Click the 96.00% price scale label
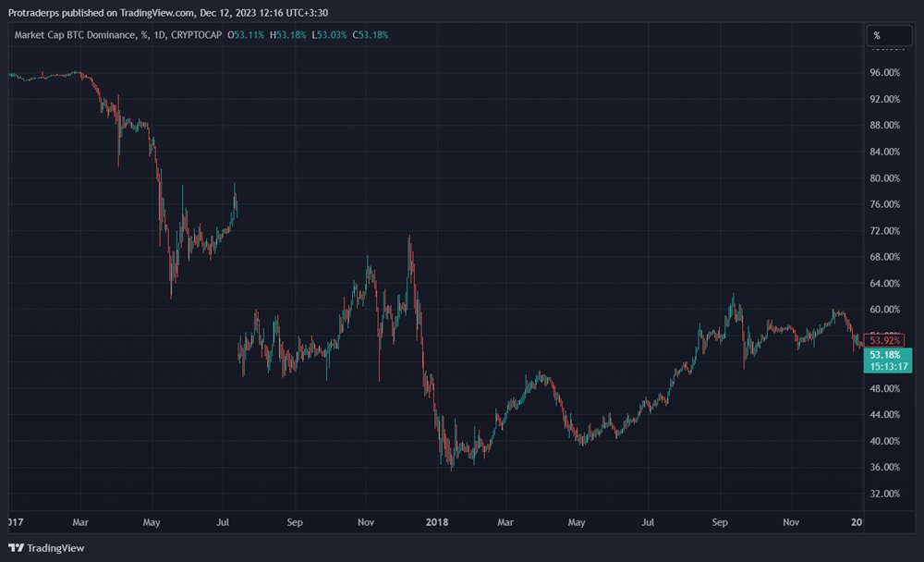The height and width of the screenshot is (562, 924). (885, 72)
